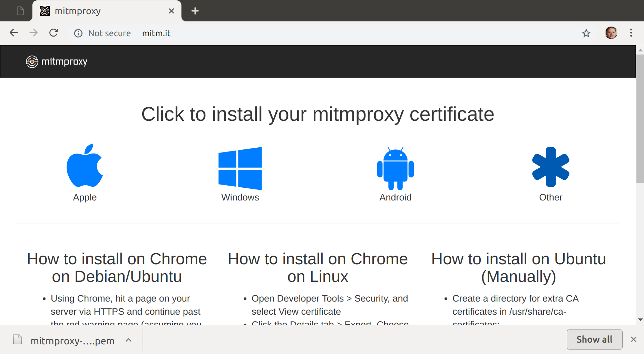This screenshot has height=354, width=644.
Task: View site info via Not secure icon
Action: coord(78,33)
